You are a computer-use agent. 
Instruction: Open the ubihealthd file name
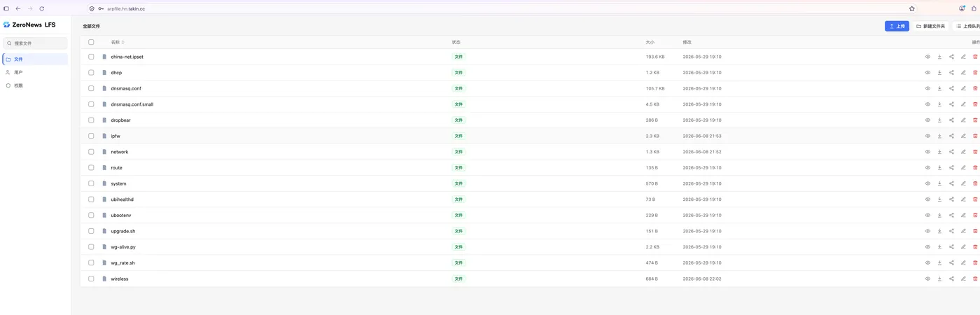122,199
